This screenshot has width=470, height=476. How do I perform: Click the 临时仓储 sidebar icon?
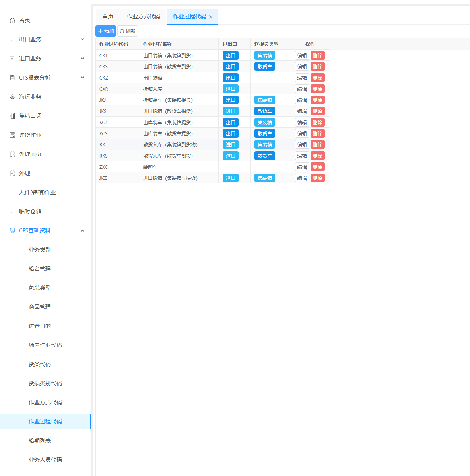pos(12,211)
